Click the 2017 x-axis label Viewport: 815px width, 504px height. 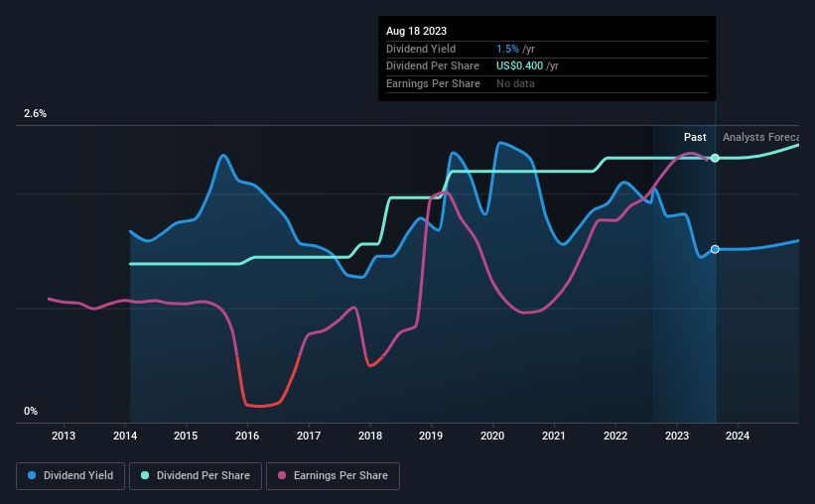pyautogui.click(x=309, y=436)
